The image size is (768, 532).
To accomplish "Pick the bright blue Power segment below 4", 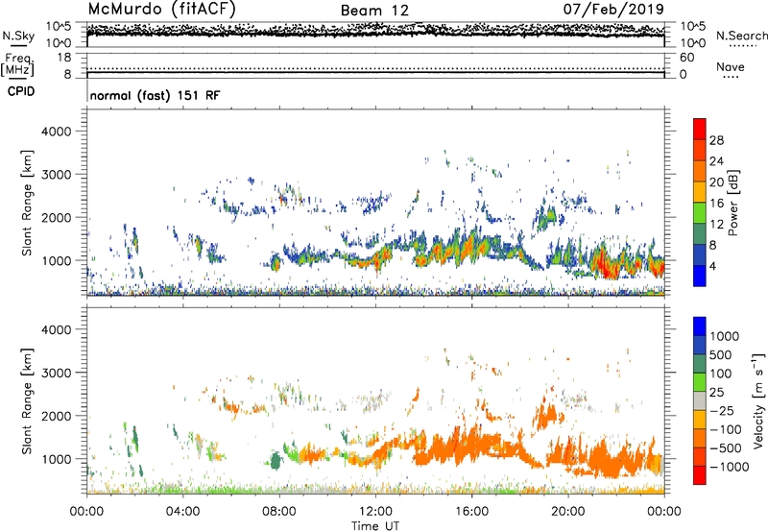I will tap(700, 276).
